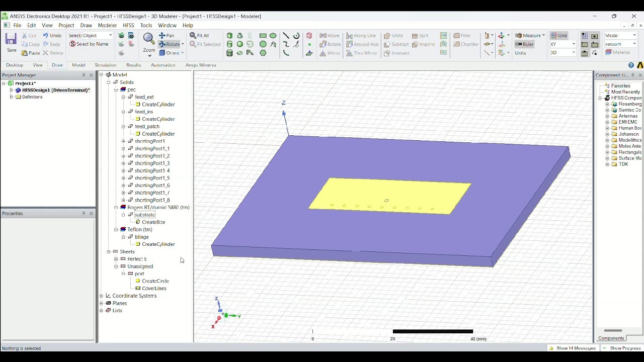Select the draw line tool
Viewport: 644px width, 362px height.
click(286, 36)
